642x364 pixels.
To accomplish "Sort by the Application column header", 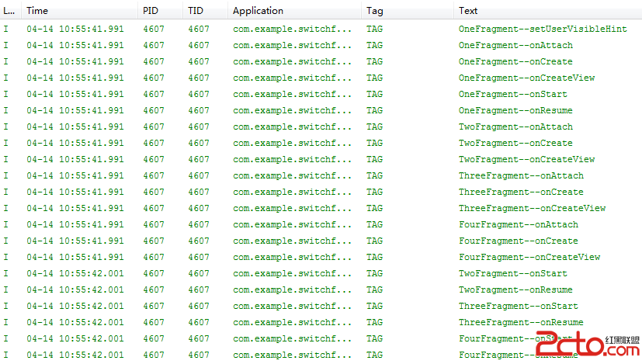I will point(258,11).
